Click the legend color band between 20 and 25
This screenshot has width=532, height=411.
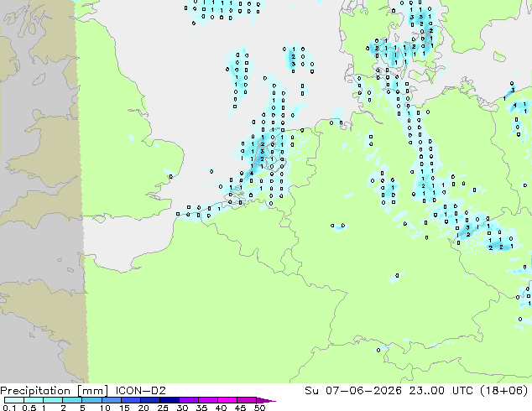pos(150,400)
